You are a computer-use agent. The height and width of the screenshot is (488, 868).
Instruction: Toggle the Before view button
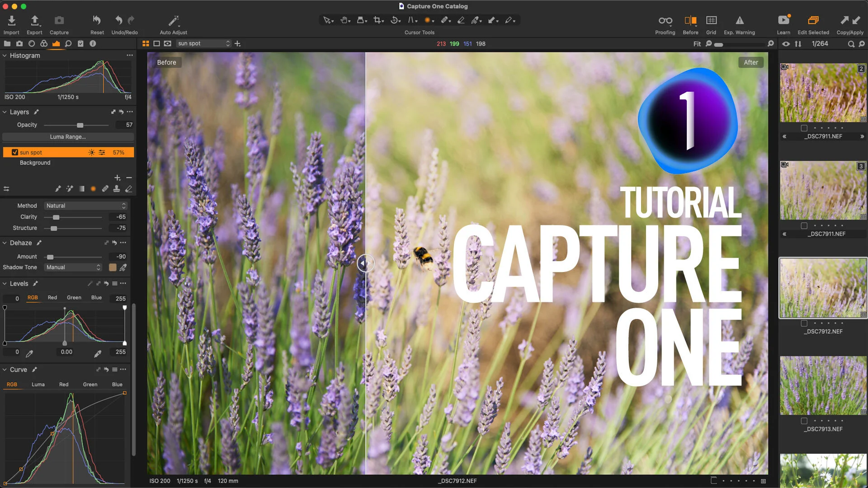(690, 20)
